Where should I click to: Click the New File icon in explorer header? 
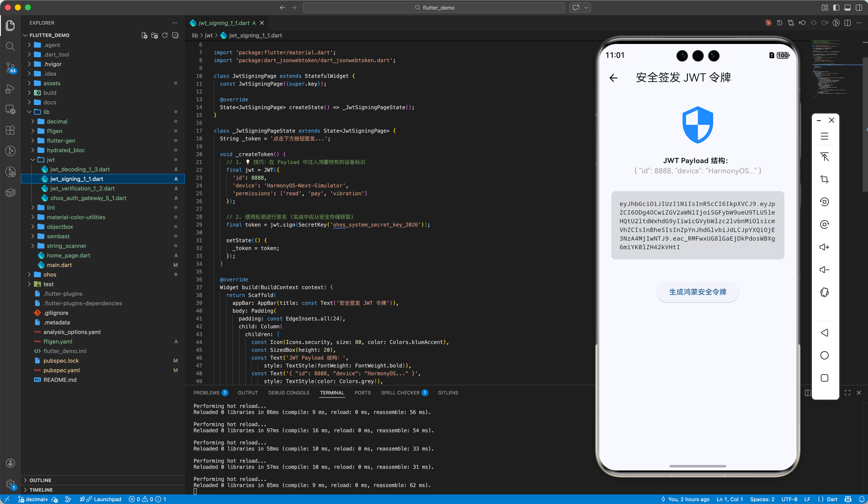pos(144,35)
